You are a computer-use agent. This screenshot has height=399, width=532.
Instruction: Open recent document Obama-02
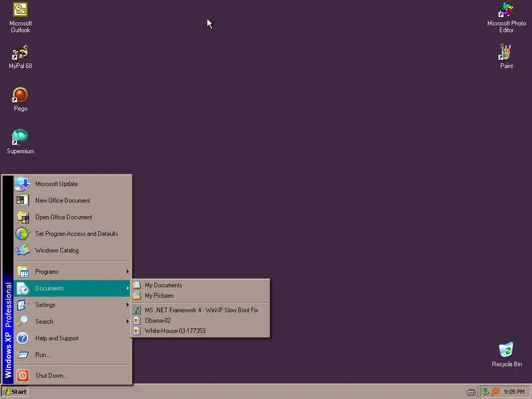(x=200, y=321)
